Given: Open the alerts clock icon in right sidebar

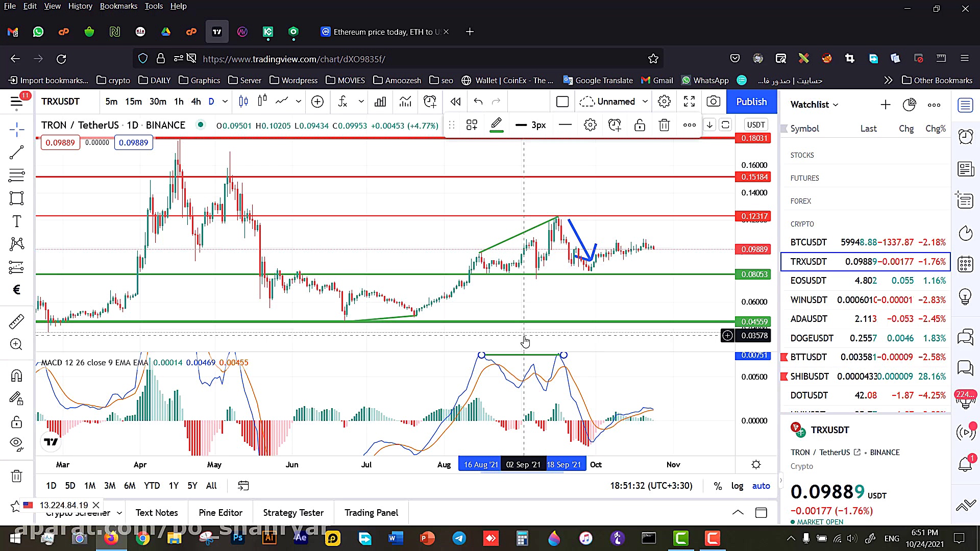Looking at the screenshot, I should point(965,137).
